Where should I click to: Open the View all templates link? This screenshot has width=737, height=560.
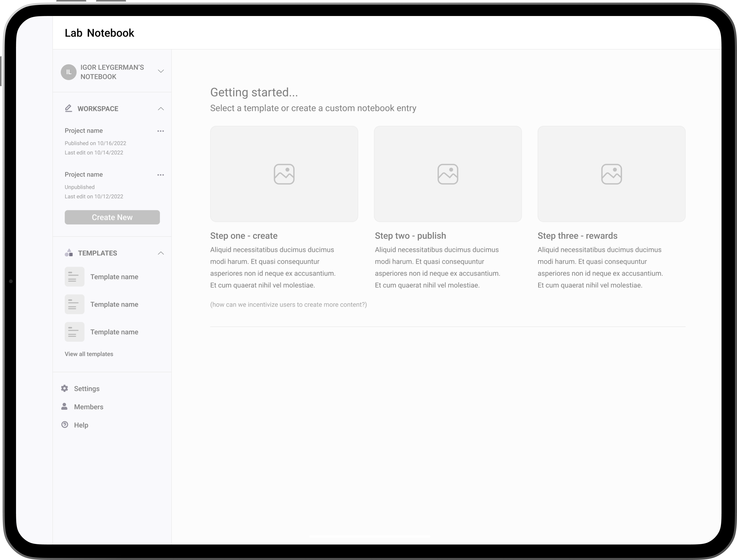[x=89, y=354]
